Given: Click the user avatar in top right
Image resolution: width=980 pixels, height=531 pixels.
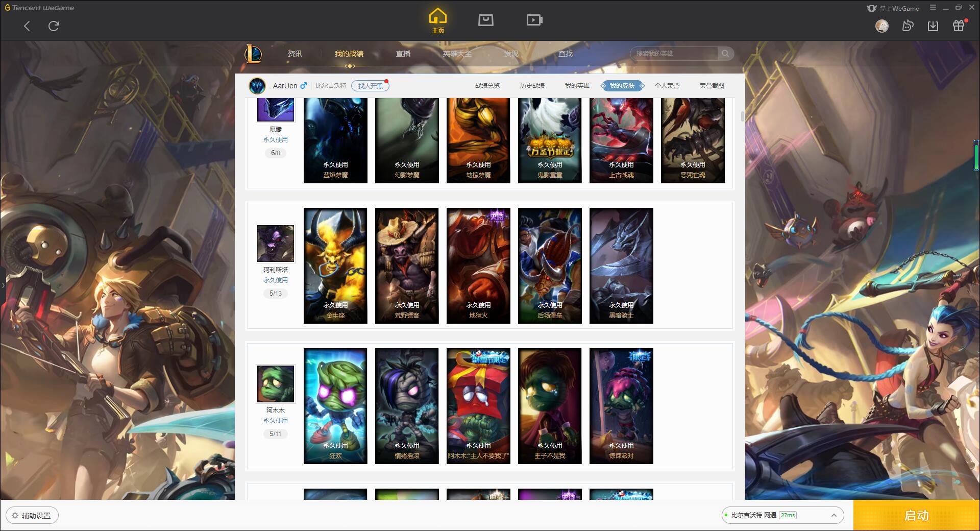Looking at the screenshot, I should [x=882, y=26].
